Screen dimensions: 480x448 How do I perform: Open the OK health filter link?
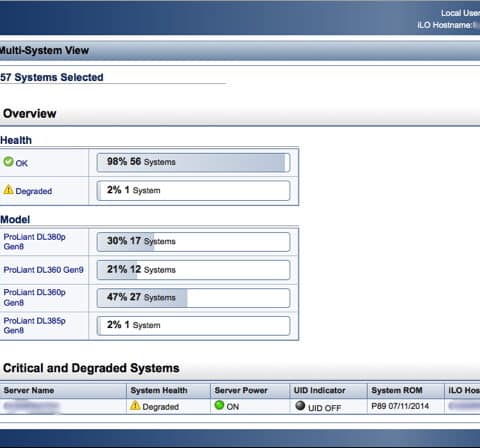pyautogui.click(x=22, y=163)
